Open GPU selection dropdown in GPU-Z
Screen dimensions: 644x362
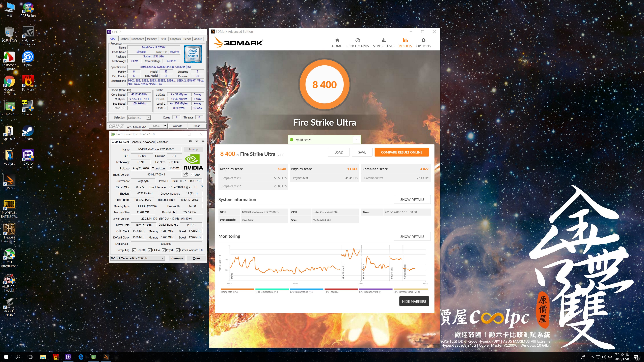click(x=137, y=258)
